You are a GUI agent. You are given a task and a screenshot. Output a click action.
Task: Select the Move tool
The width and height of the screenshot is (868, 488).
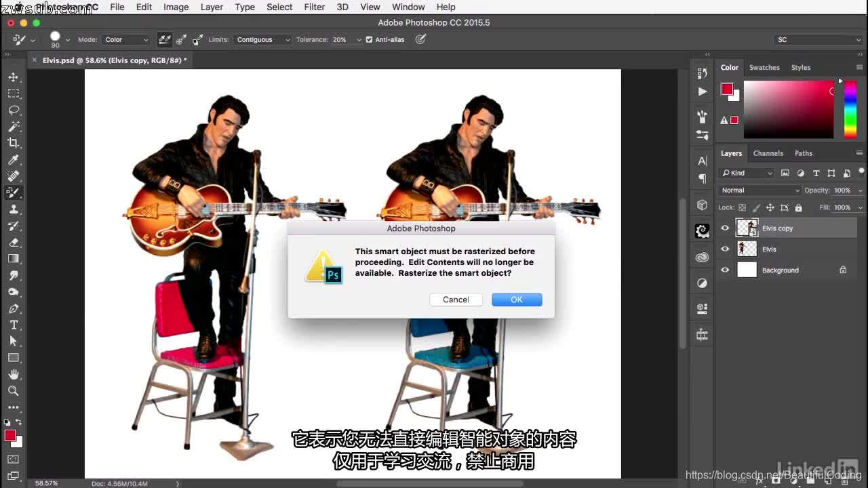[14, 77]
